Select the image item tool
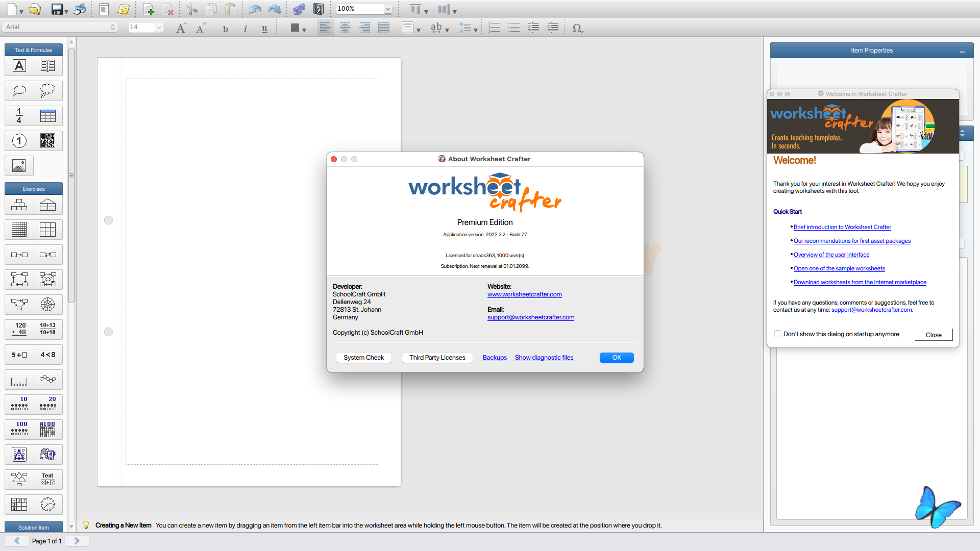Screen dimensions: 980x551 19,166
